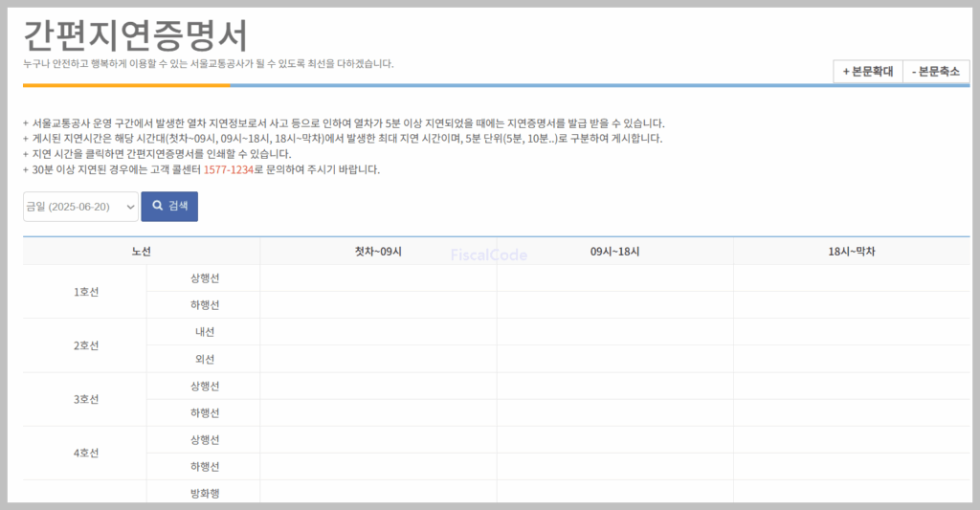
Task: Select 내선 under 2호선
Action: coord(204,332)
